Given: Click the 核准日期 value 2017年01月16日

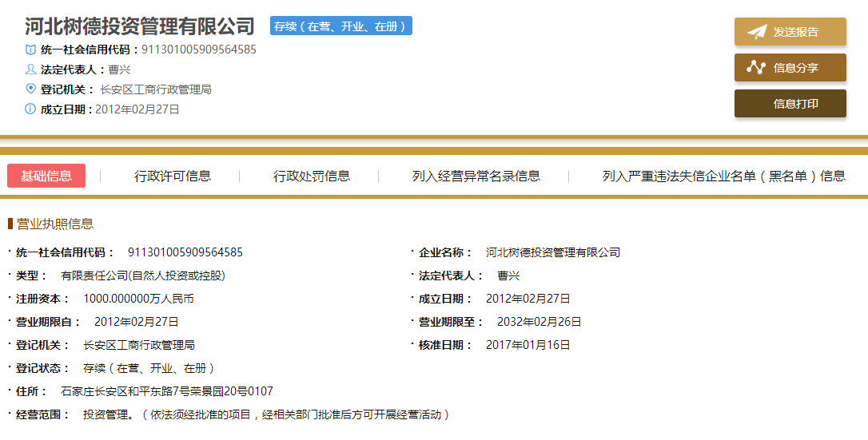Looking at the screenshot, I should click(528, 345).
